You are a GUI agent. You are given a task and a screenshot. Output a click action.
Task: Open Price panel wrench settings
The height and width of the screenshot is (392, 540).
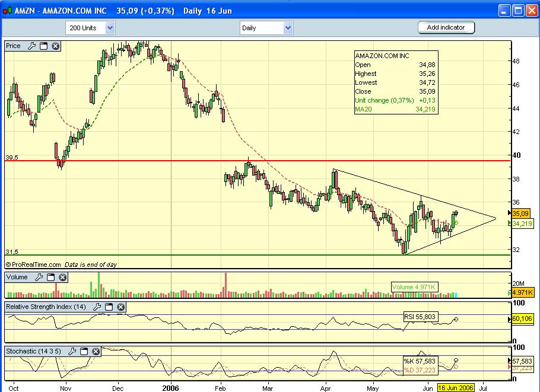(x=32, y=46)
